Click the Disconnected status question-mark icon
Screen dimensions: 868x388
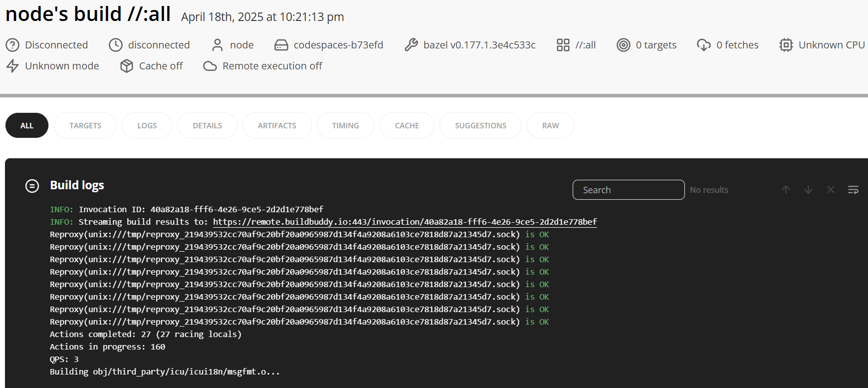coord(12,45)
